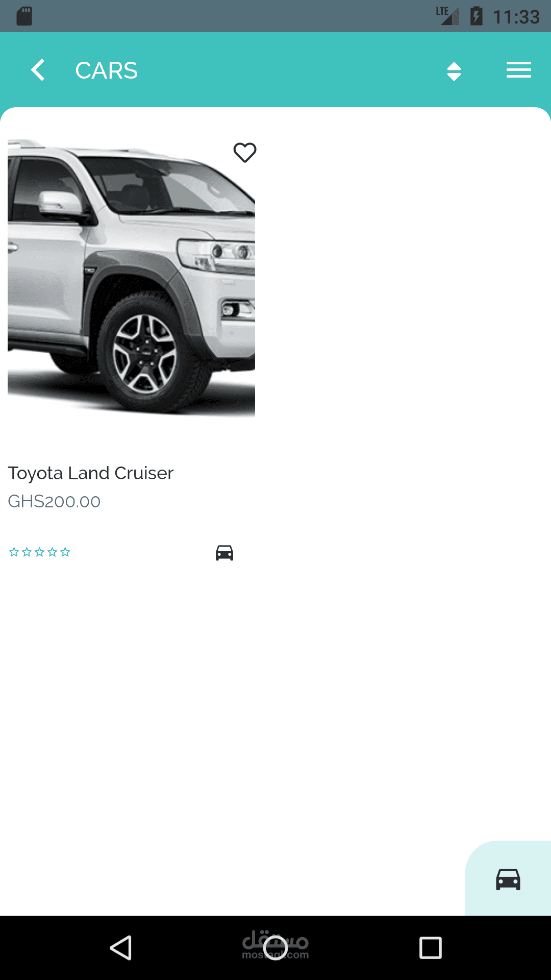The width and height of the screenshot is (551, 980).
Task: Tap Android back navigation button
Action: pos(121,948)
